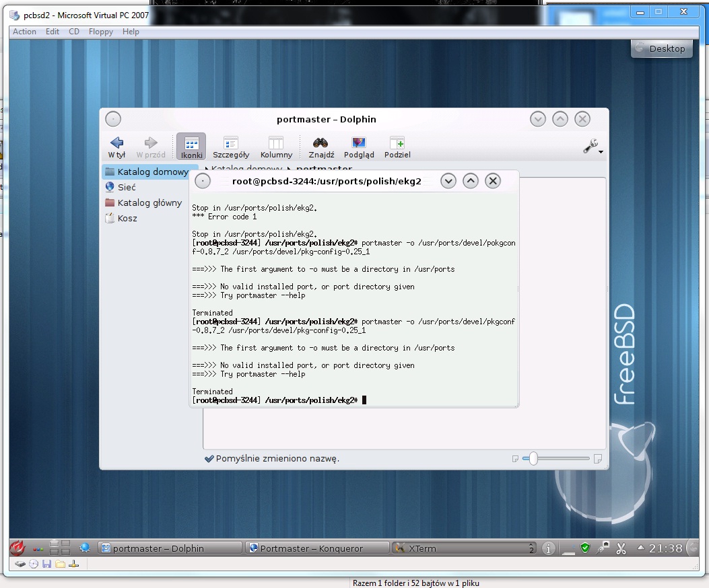Screen dimensions: 709x588
Task: Click the XTerm terminal prompt line
Action: (279, 400)
